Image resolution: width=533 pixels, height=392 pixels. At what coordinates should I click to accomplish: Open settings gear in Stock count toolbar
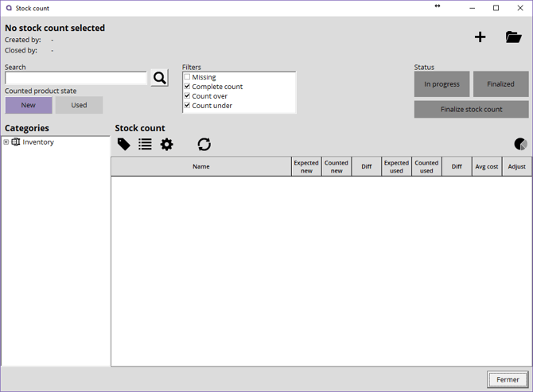166,144
